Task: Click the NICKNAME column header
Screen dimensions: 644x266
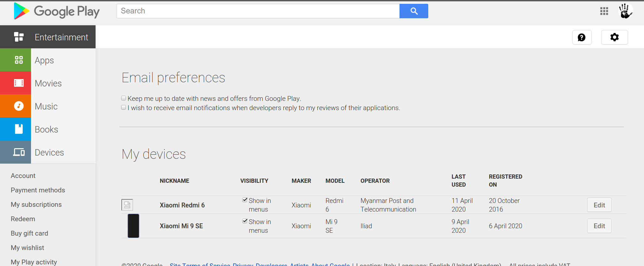Action: [175, 181]
